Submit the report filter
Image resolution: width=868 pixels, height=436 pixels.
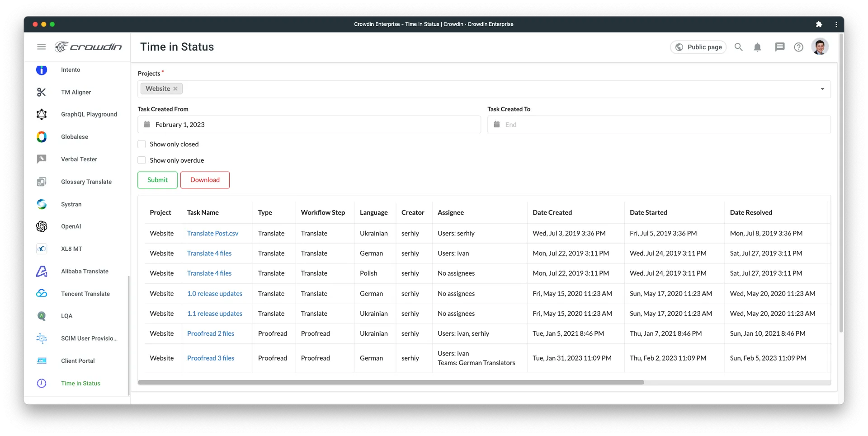(157, 180)
